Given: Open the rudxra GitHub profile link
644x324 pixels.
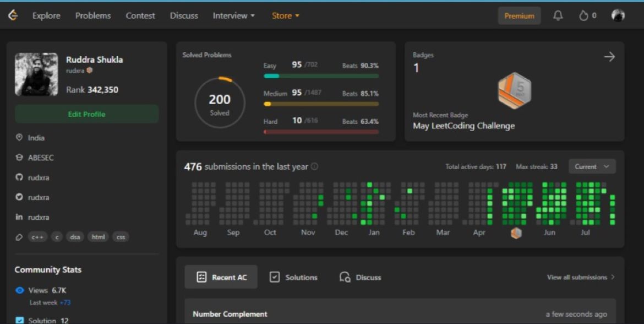Looking at the screenshot, I should coord(39,177).
